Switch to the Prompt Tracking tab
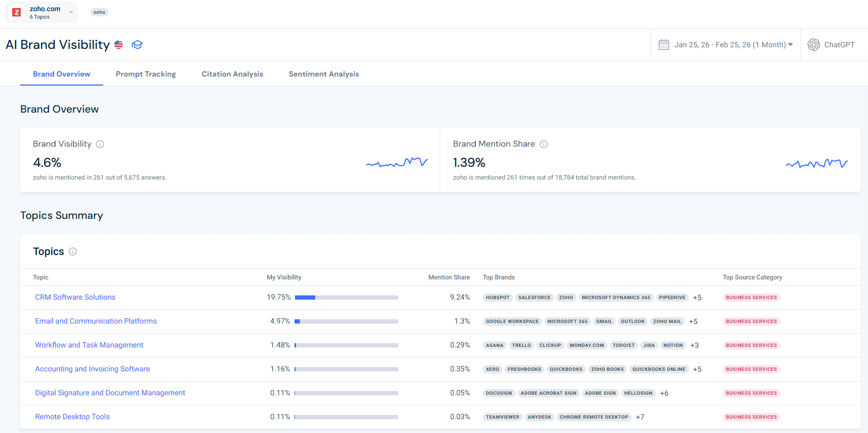This screenshot has width=868, height=433. pyautogui.click(x=146, y=74)
